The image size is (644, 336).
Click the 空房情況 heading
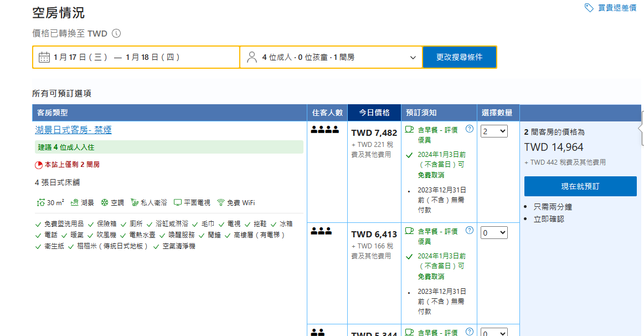(58, 13)
